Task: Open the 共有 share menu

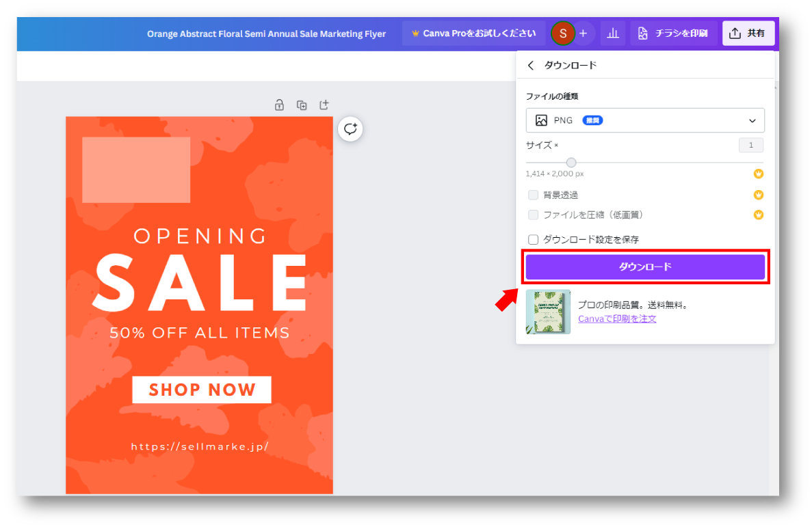Action: (748, 33)
